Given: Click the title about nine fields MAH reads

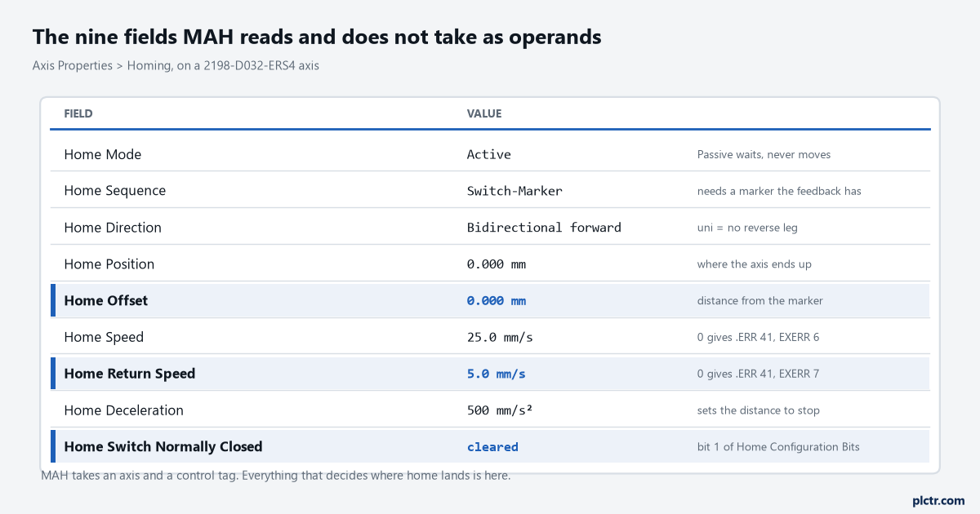Looking at the screenshot, I should [317, 37].
